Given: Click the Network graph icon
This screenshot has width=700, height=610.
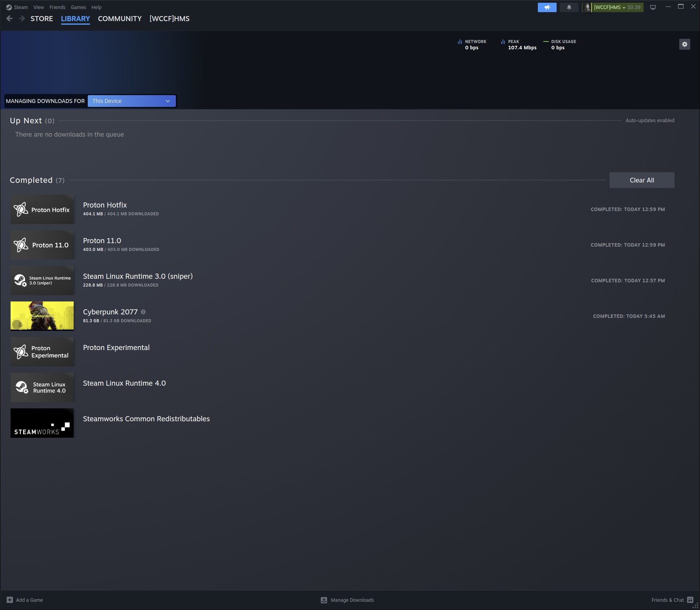Looking at the screenshot, I should point(460,42).
